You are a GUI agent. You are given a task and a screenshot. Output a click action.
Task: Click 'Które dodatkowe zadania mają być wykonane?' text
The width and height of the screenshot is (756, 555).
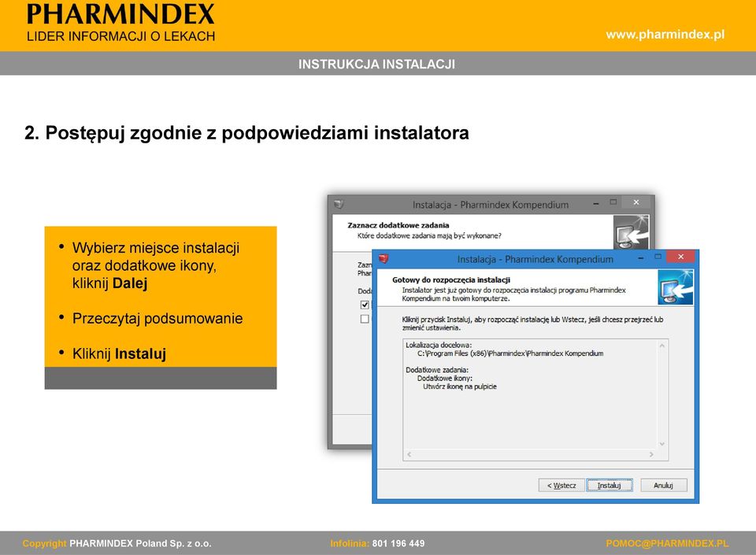(429, 235)
